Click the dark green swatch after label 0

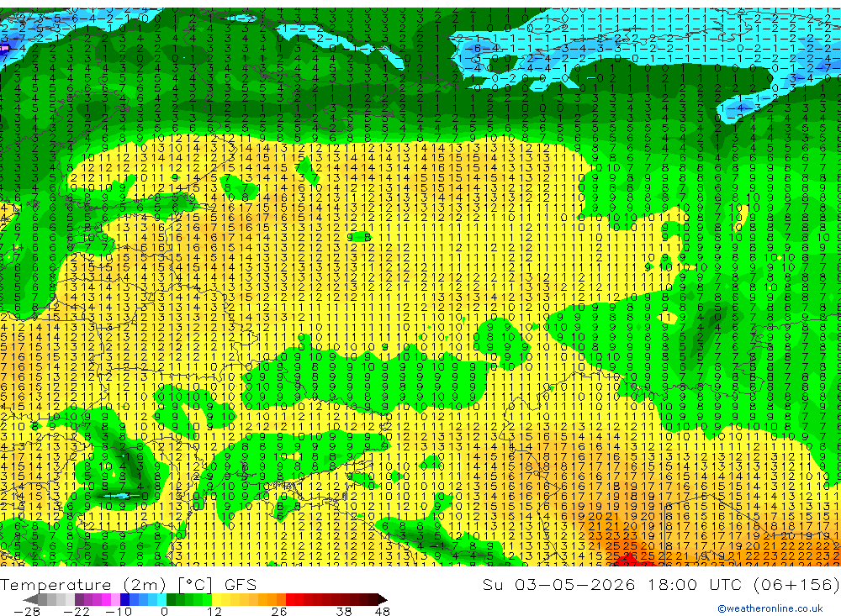(x=171, y=600)
